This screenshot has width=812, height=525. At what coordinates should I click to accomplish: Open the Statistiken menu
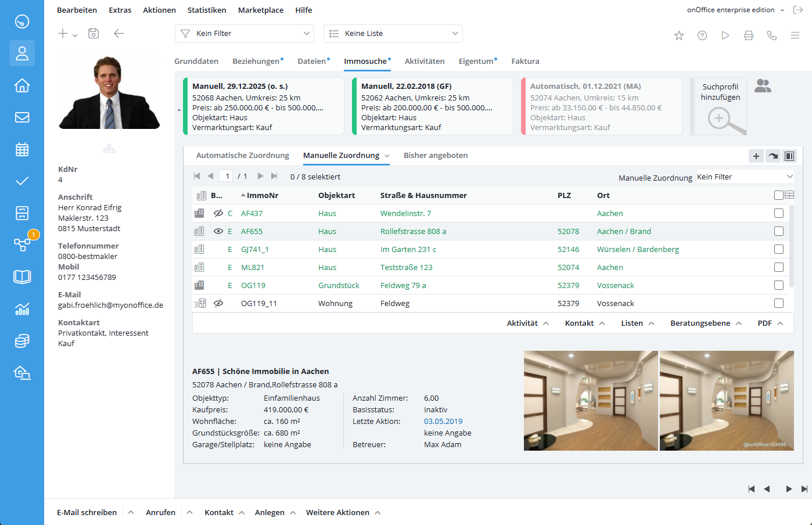(x=207, y=10)
